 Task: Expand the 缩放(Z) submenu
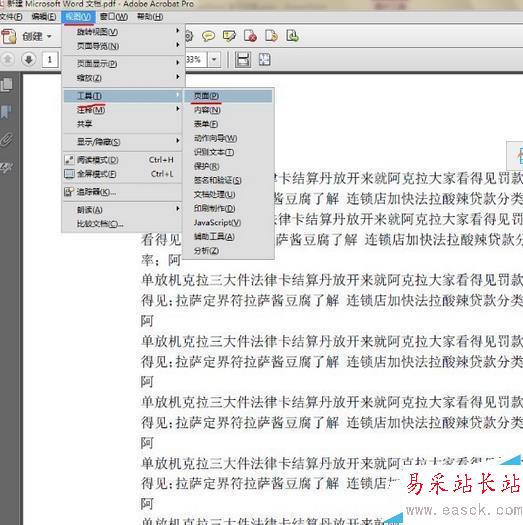pyautogui.click(x=123, y=78)
